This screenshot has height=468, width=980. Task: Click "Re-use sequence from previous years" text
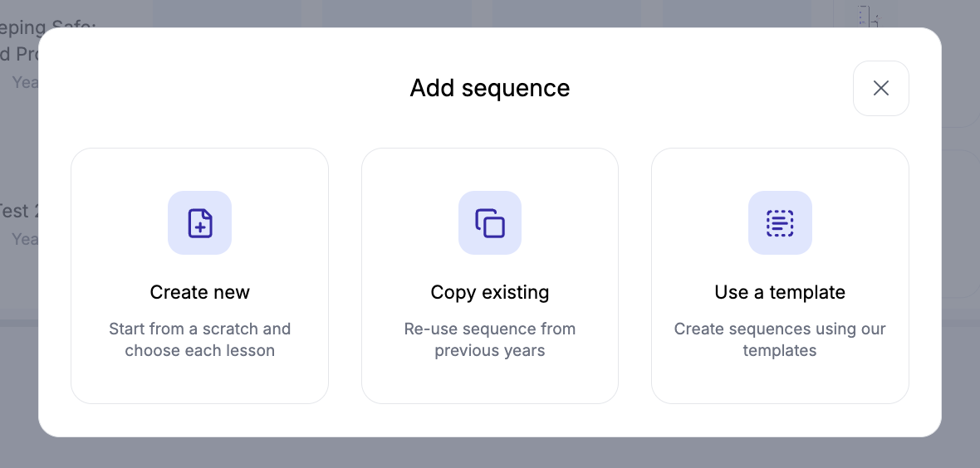click(x=490, y=339)
